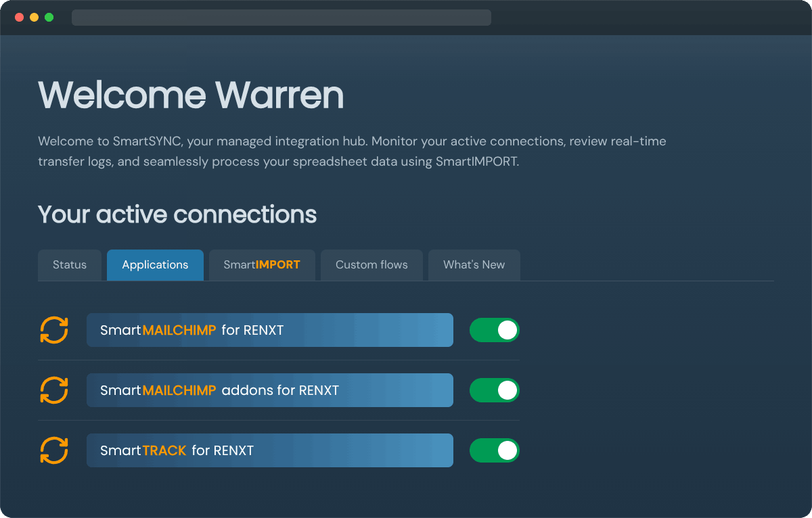812x518 pixels.
Task: View the What's New tab
Action: point(474,265)
